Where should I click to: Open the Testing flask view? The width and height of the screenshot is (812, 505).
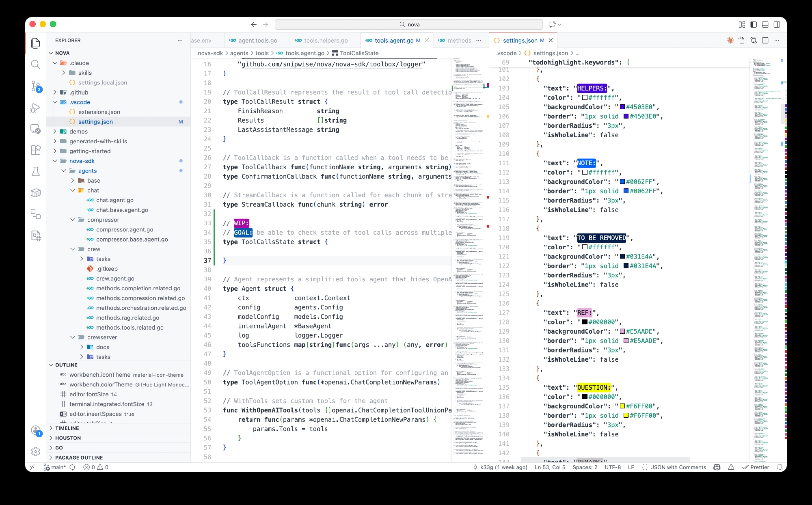coord(36,171)
